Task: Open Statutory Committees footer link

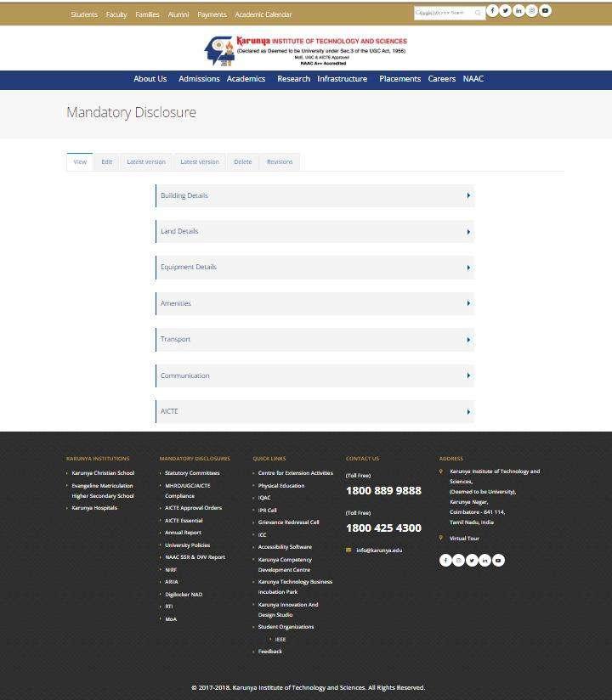Action: coord(192,473)
